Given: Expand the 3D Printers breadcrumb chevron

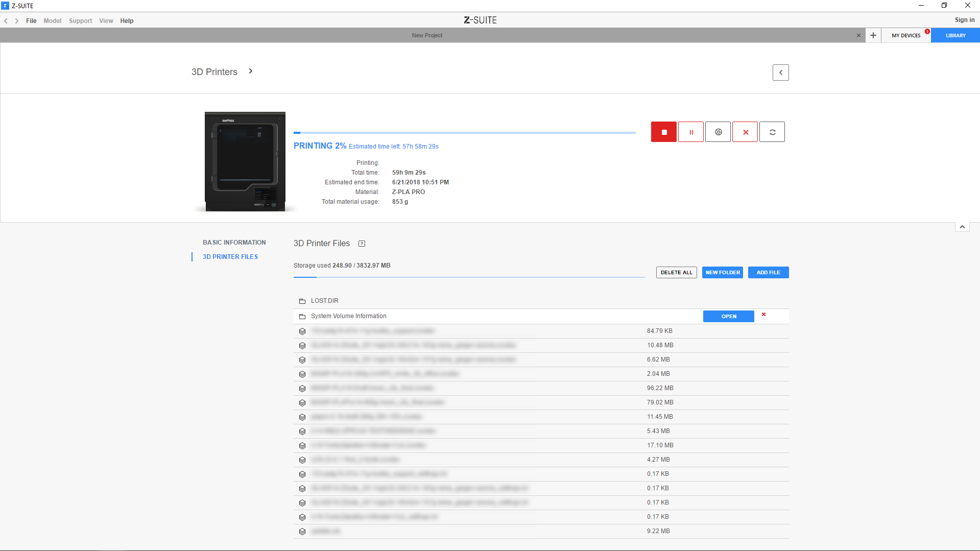Looking at the screenshot, I should [251, 71].
